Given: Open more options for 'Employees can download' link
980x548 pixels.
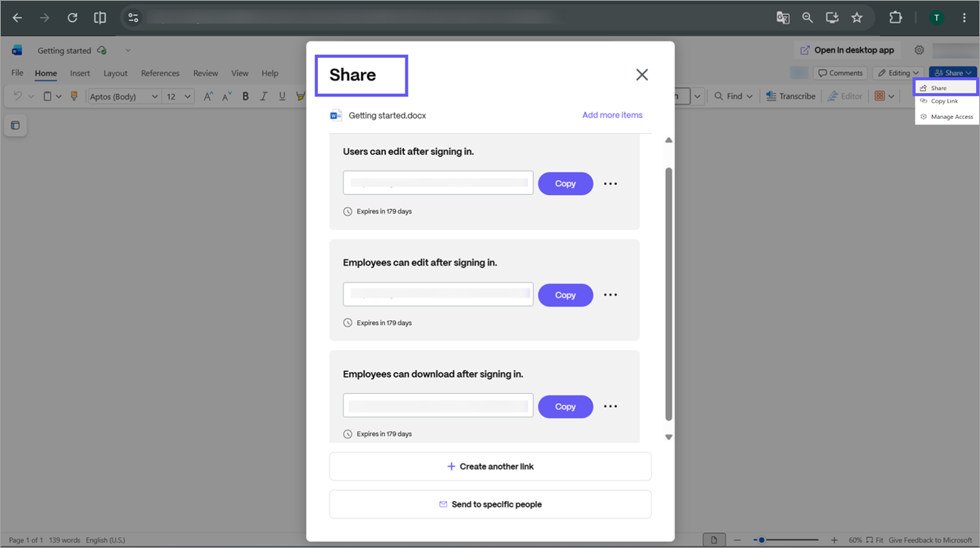Looking at the screenshot, I should [611, 406].
